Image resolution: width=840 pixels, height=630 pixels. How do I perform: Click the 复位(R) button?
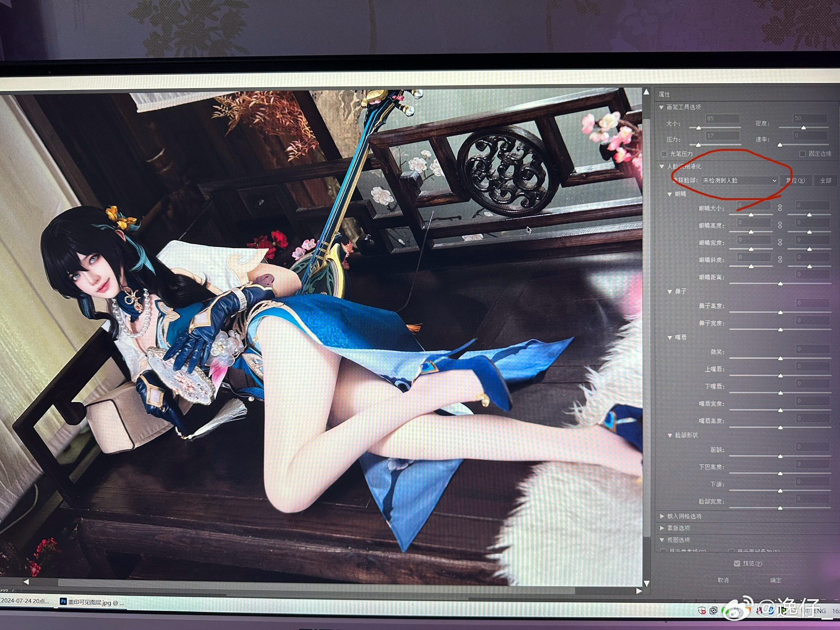[796, 180]
